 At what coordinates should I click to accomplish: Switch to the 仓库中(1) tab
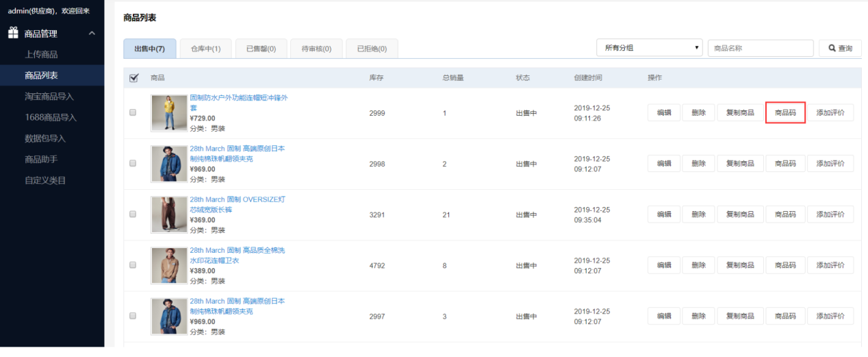pos(205,49)
